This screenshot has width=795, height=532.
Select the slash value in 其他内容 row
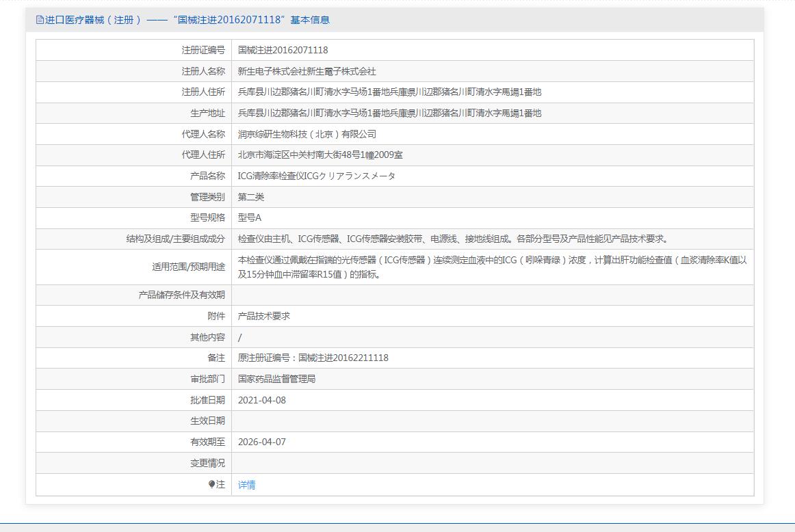click(x=240, y=337)
